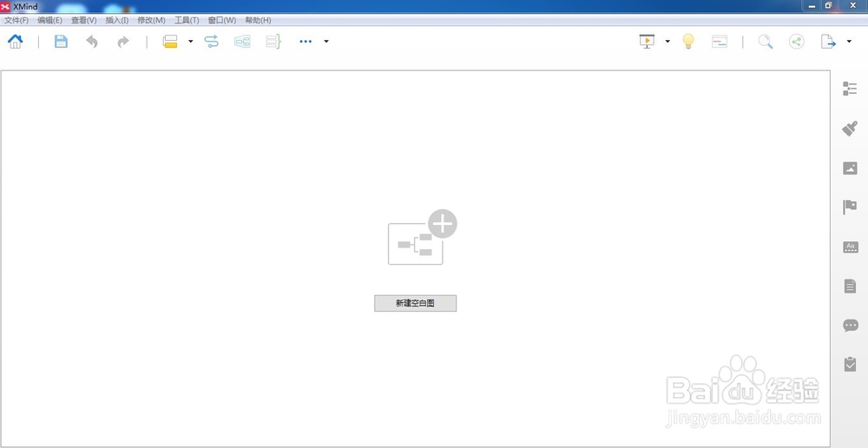Add a summary bracket icon

[x=273, y=41]
